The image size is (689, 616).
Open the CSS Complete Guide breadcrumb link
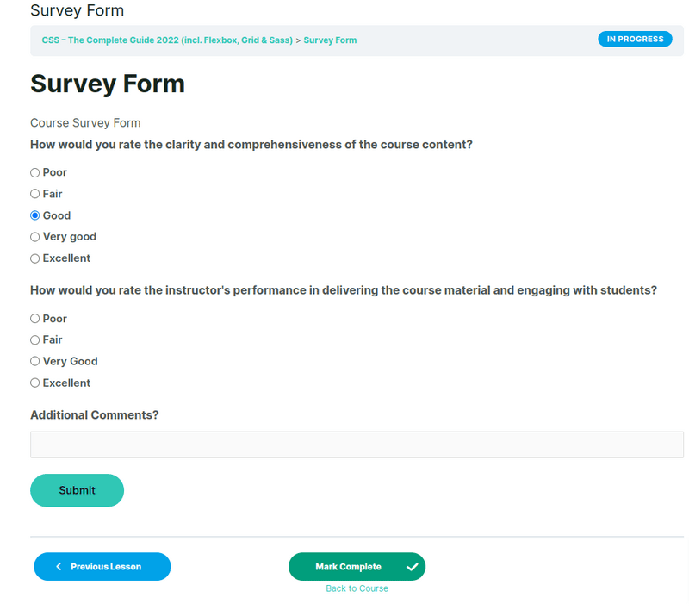click(167, 40)
